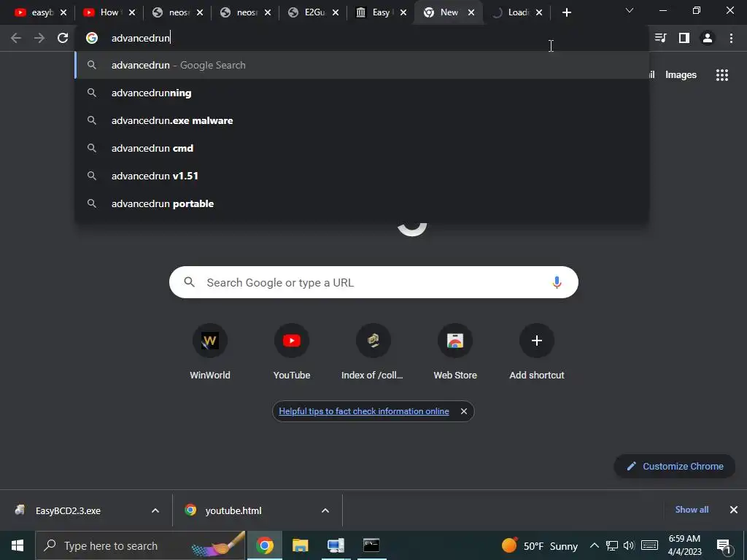Choose the 'advancedrun portable' suggestion
Screen dimensions: 747x560
coord(362,203)
